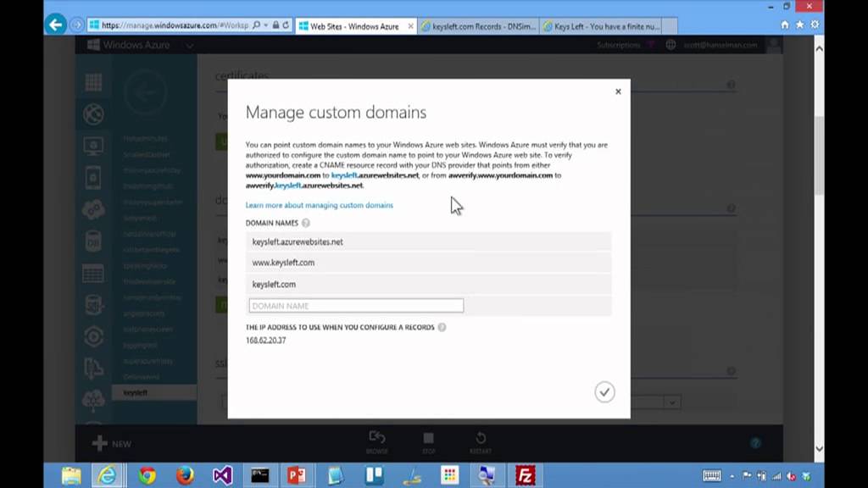Open Virtual Machines in Azure sidebar
This screenshot has width=868, height=488.
tap(93, 146)
